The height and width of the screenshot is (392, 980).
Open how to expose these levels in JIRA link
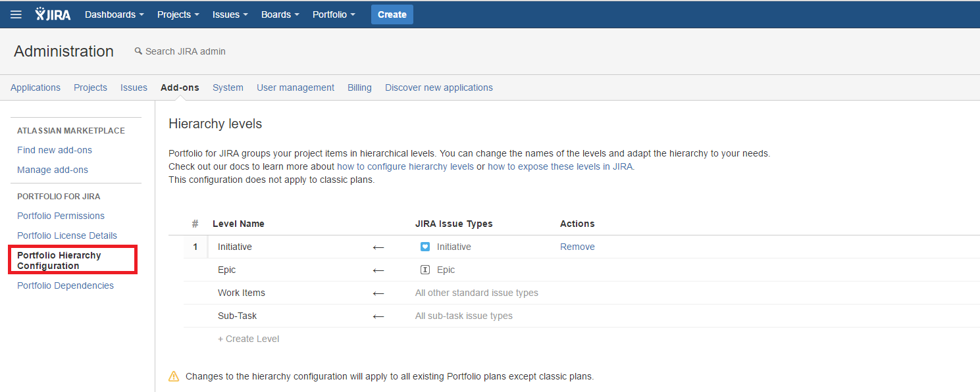[560, 166]
